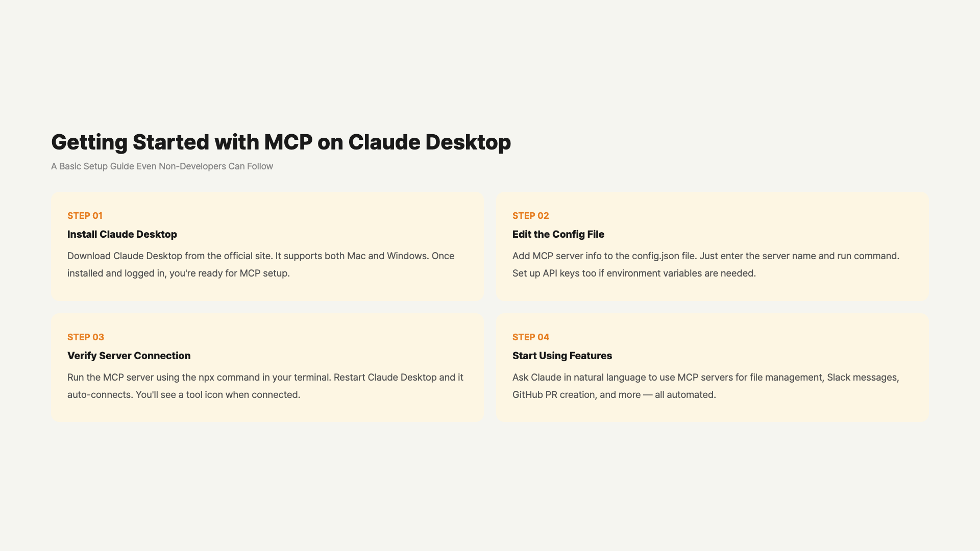The width and height of the screenshot is (980, 551).
Task: Click the "Install Claude Desktop" heading
Action: pyautogui.click(x=122, y=234)
